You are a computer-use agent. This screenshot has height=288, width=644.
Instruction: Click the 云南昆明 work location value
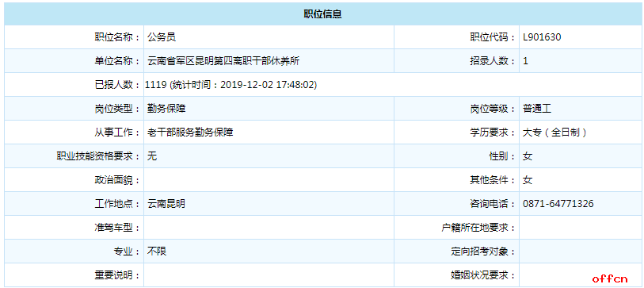coord(166,204)
